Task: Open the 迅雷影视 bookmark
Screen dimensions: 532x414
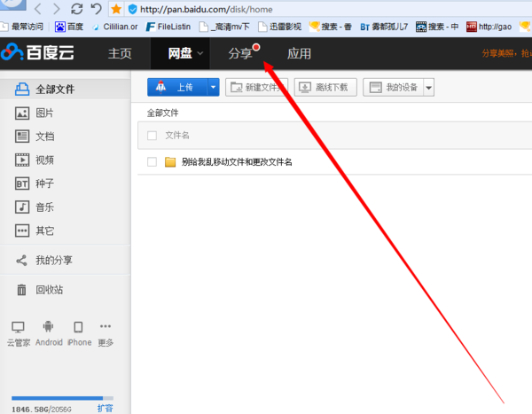Action: click(280, 27)
